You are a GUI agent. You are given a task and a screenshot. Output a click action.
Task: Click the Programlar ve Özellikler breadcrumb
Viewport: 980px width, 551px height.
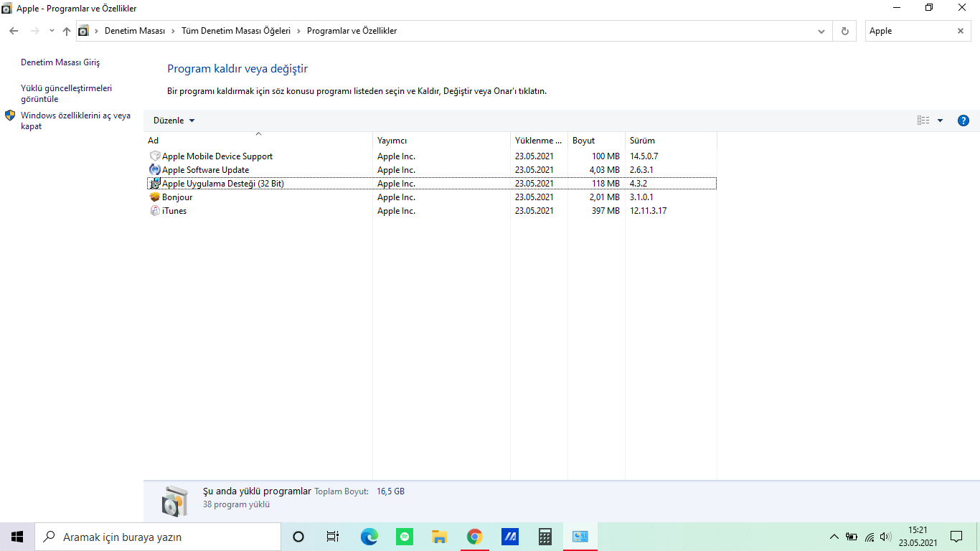[x=352, y=31]
